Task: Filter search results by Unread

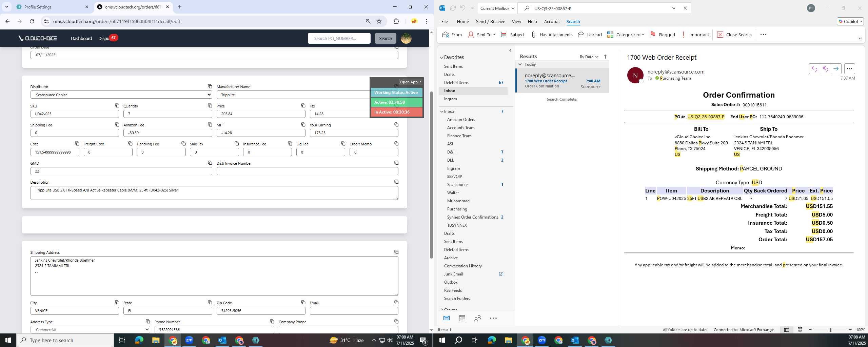Action: (x=590, y=35)
